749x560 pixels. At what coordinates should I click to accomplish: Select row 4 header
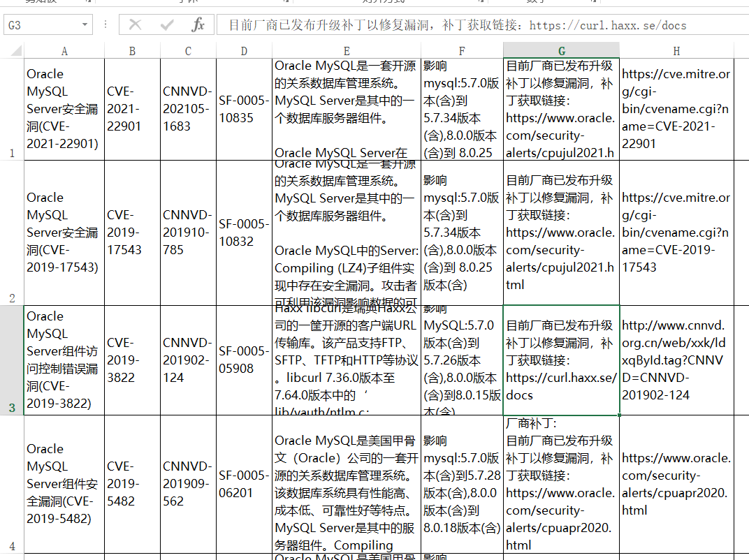coord(12,485)
